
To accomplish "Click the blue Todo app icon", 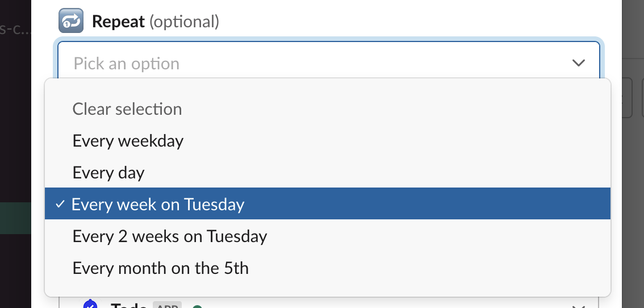I will [x=90, y=305].
